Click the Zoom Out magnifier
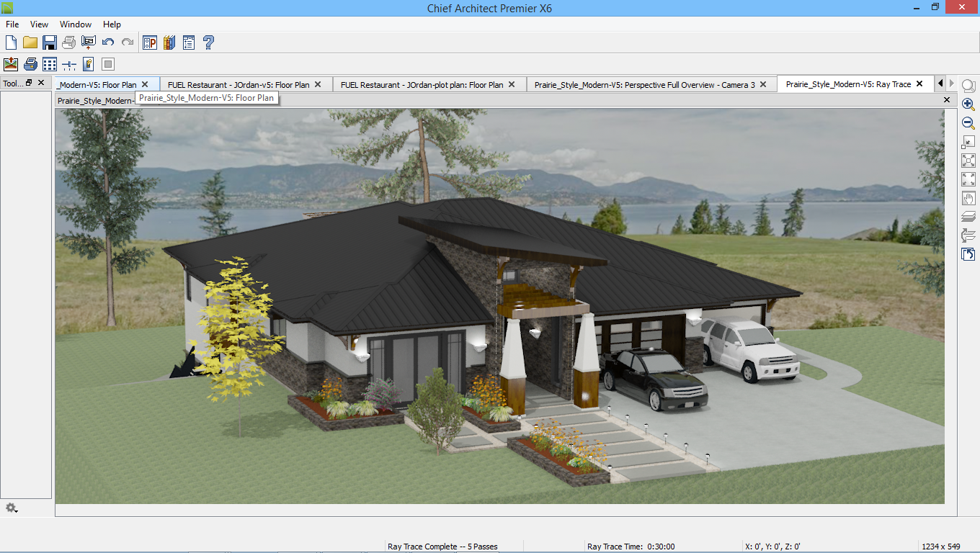Image resolution: width=980 pixels, height=553 pixels. coord(968,123)
